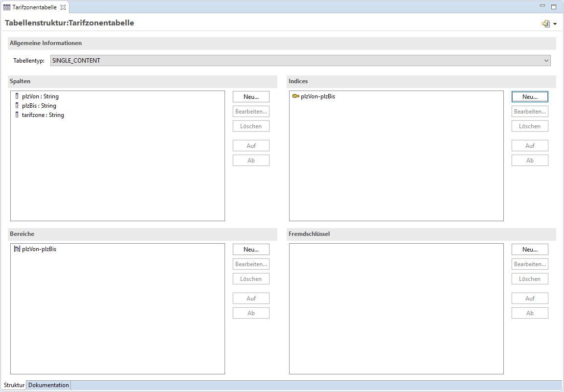Click the column icon beside tarifzone : String
Screen dimensions: 564x392
[17, 115]
